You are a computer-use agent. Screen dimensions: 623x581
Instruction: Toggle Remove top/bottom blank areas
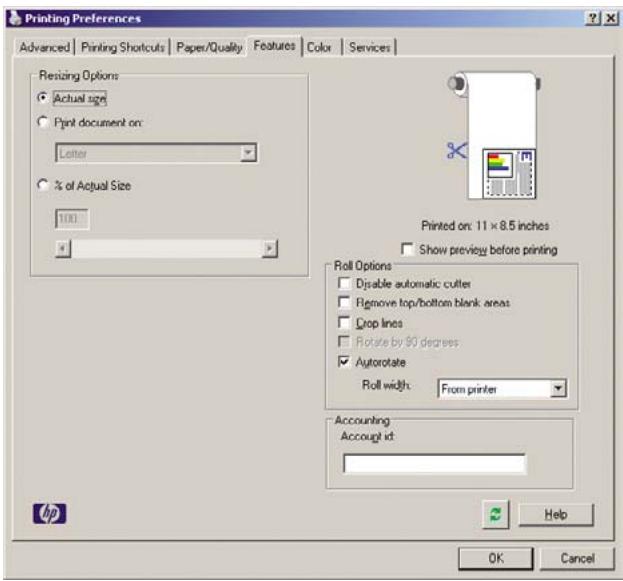344,302
